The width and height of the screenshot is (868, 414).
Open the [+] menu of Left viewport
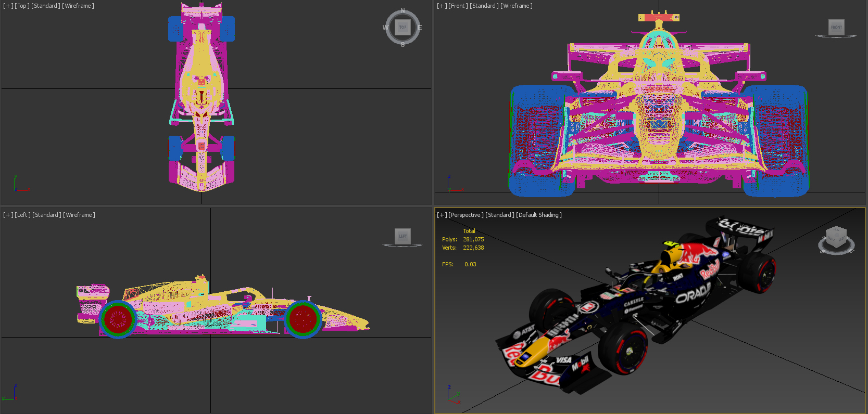8,215
